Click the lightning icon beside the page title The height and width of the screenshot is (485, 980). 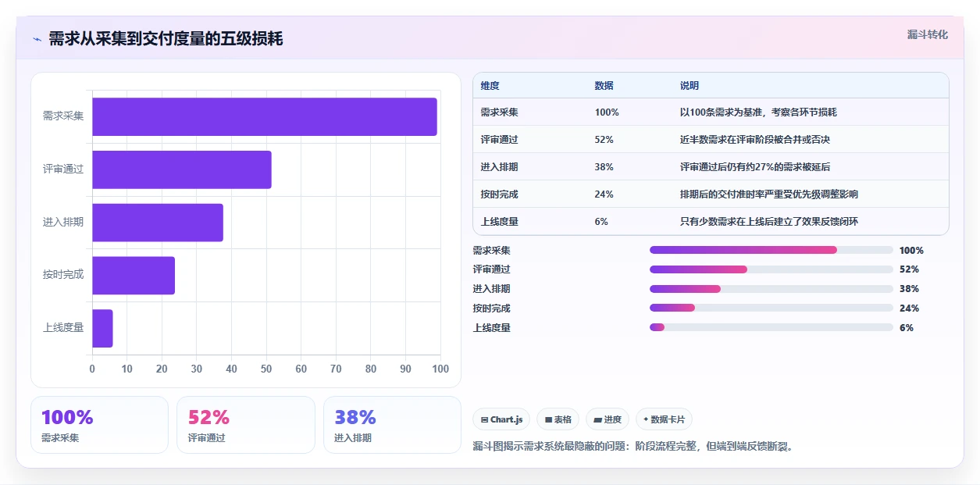coord(37,39)
